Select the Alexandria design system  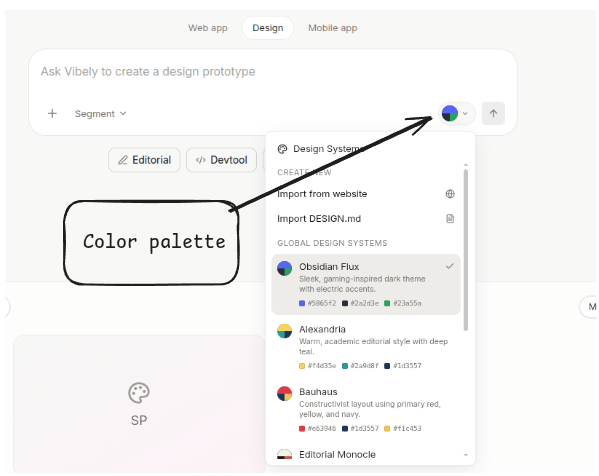pyautogui.click(x=366, y=347)
